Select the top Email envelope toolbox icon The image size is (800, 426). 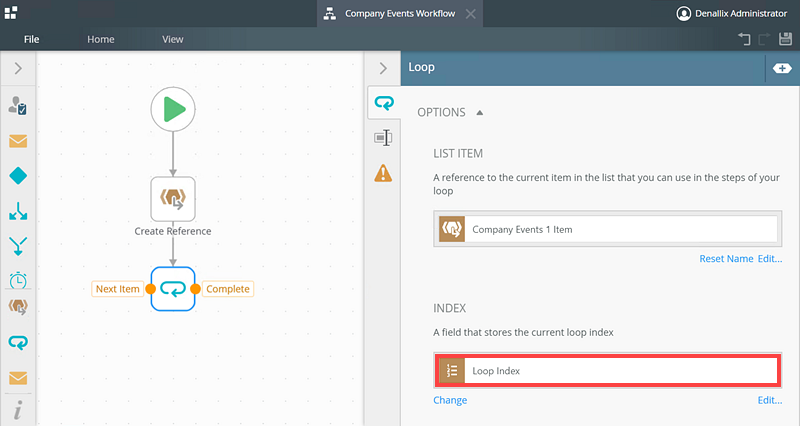(18, 141)
